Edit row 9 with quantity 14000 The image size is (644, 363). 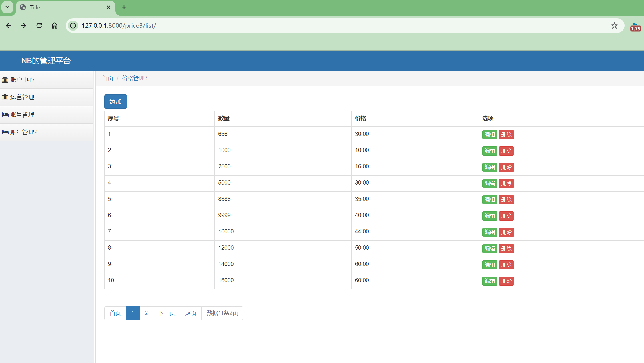point(490,265)
